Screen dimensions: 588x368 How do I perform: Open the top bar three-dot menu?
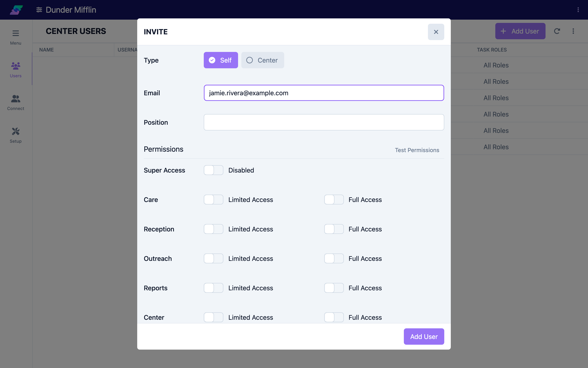(578, 10)
